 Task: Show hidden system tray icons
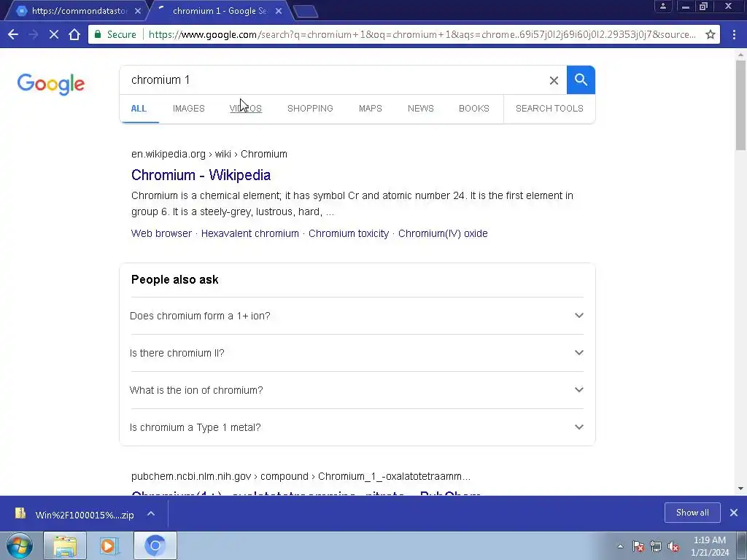click(620, 546)
